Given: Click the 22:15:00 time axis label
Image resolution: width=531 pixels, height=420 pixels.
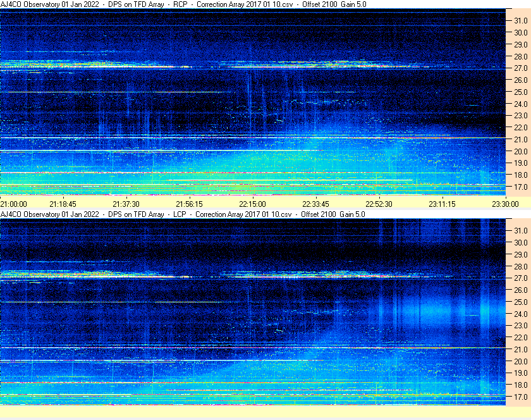Looking at the screenshot, I should (x=253, y=204).
